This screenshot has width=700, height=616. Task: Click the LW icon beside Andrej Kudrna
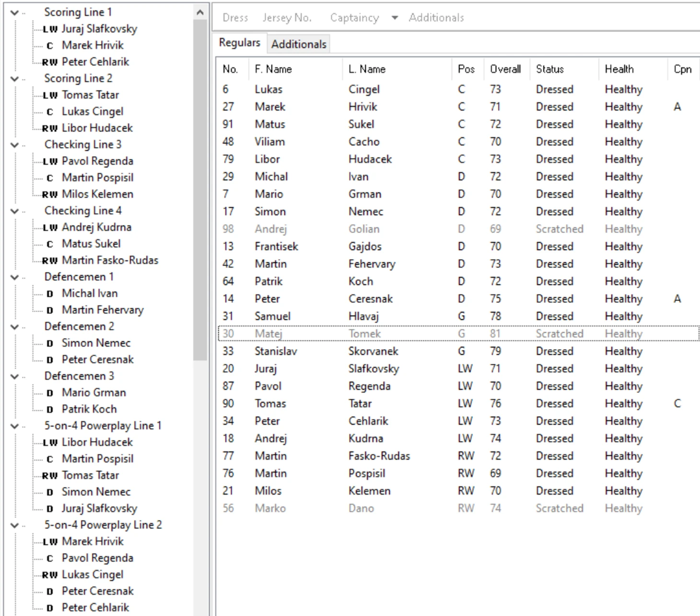click(x=50, y=228)
